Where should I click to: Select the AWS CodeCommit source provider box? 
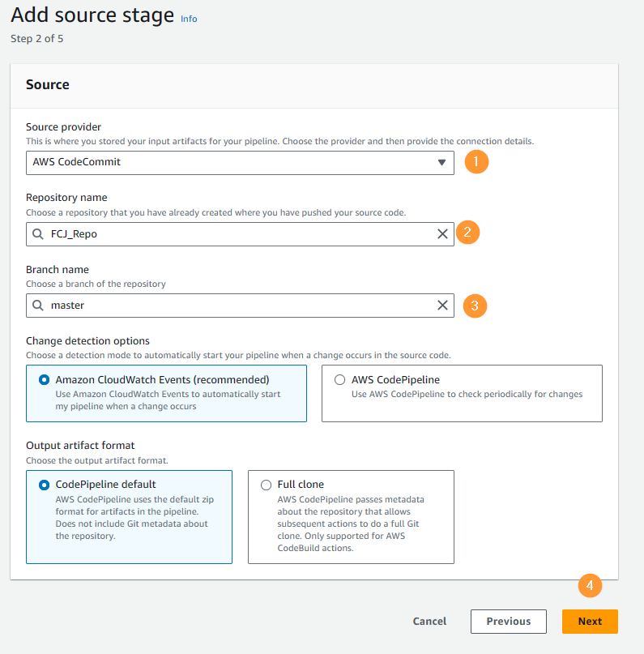(240, 163)
